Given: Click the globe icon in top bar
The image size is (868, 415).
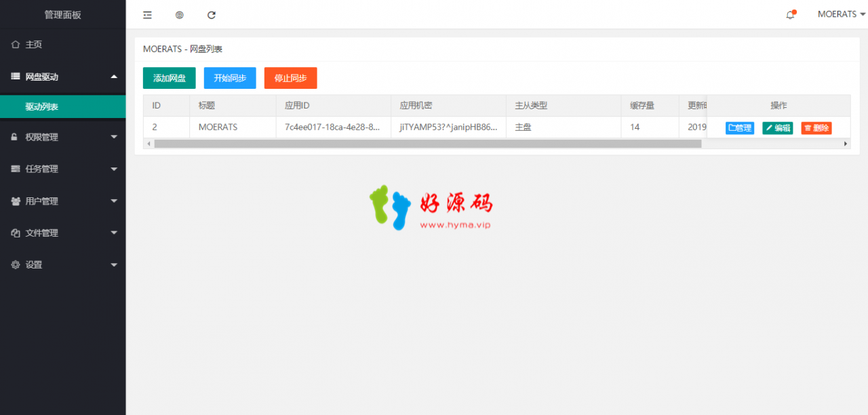Looking at the screenshot, I should point(180,15).
